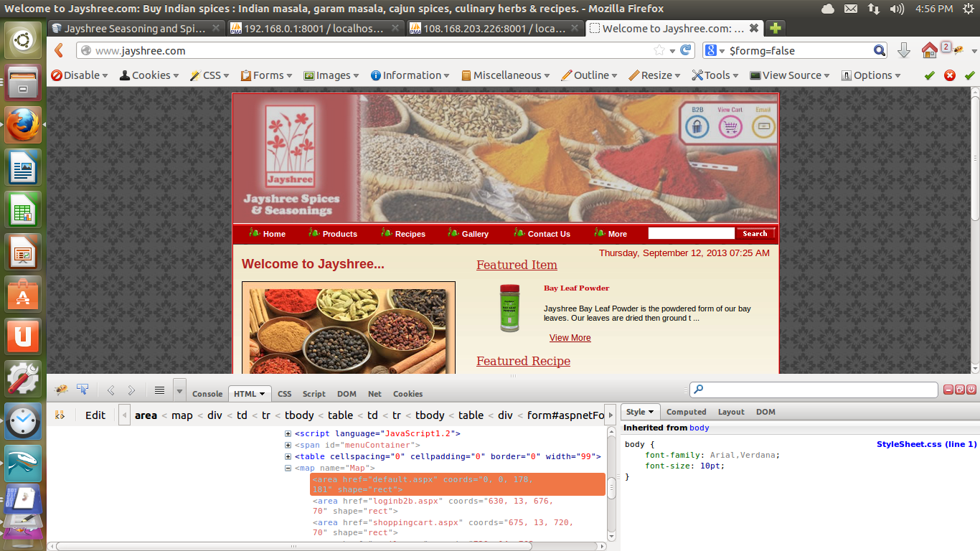Open the Tools dropdown in Web Developer toolbar

(x=716, y=75)
